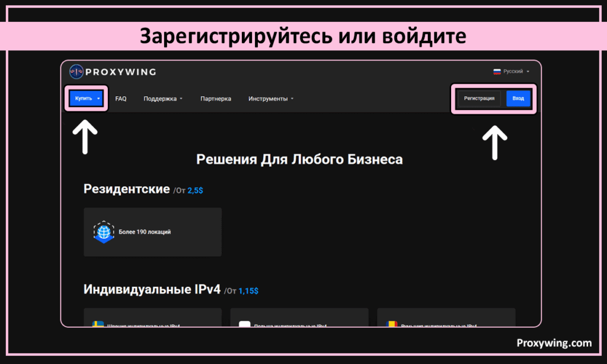The height and width of the screenshot is (364, 607).
Task: Open the FAQ menu item
Action: tap(121, 99)
